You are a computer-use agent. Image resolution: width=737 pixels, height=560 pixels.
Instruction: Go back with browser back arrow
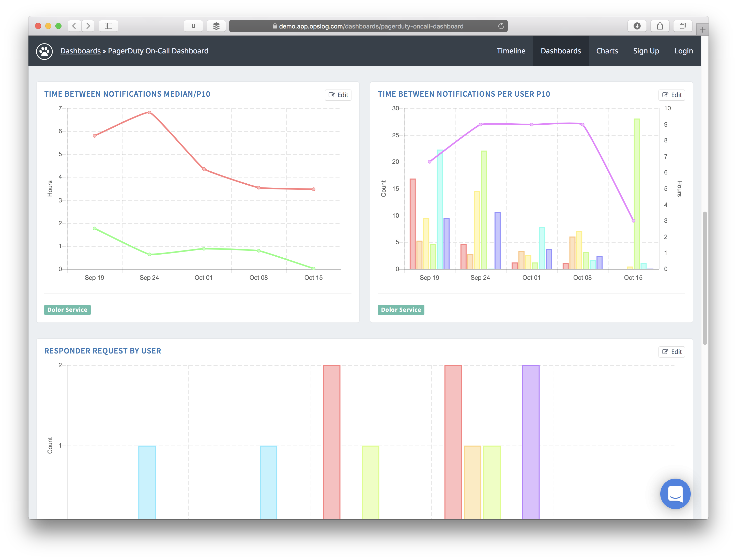74,26
